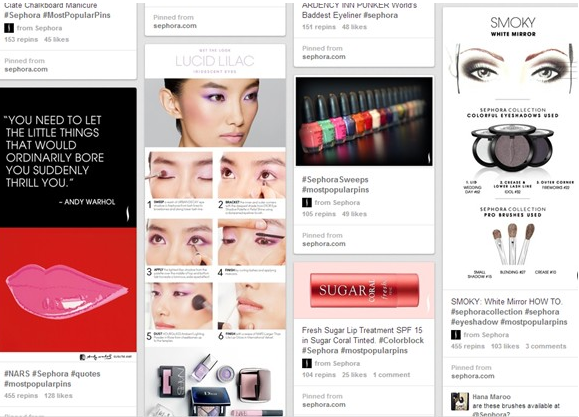Screen dimensions: 579x417
Task: Click the #mostpopularpins hashtag under nail polish pin
Action: 335,190
